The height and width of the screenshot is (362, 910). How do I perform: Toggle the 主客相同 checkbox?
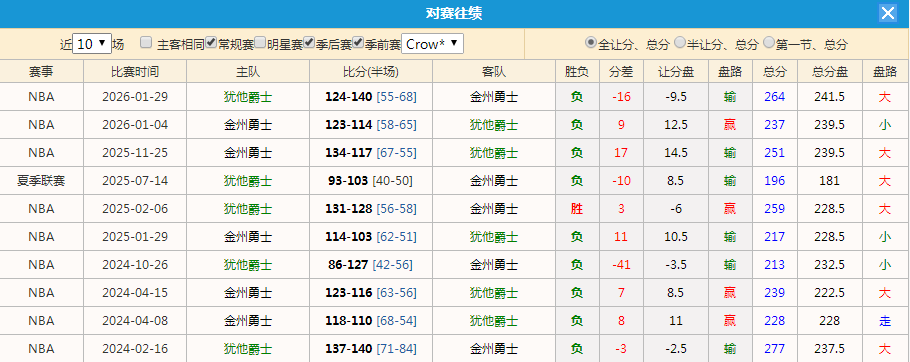point(146,42)
